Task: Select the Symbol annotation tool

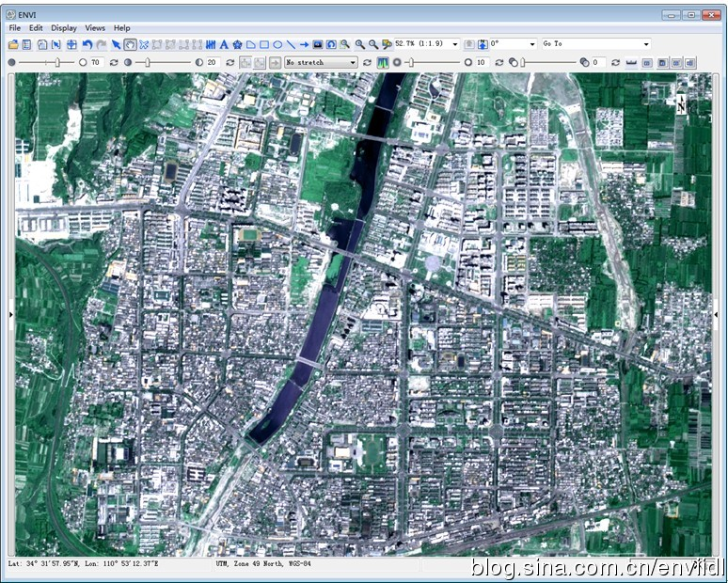Action: (x=237, y=44)
